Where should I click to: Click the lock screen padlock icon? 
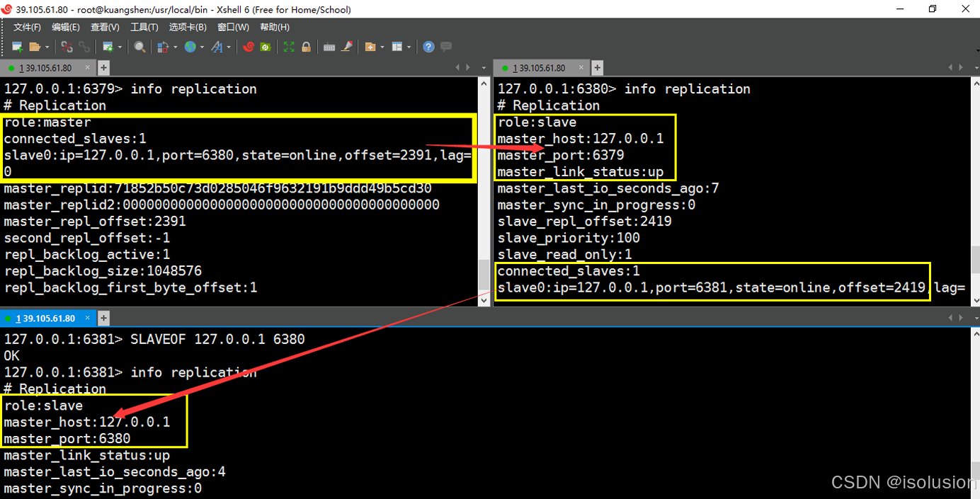click(306, 47)
